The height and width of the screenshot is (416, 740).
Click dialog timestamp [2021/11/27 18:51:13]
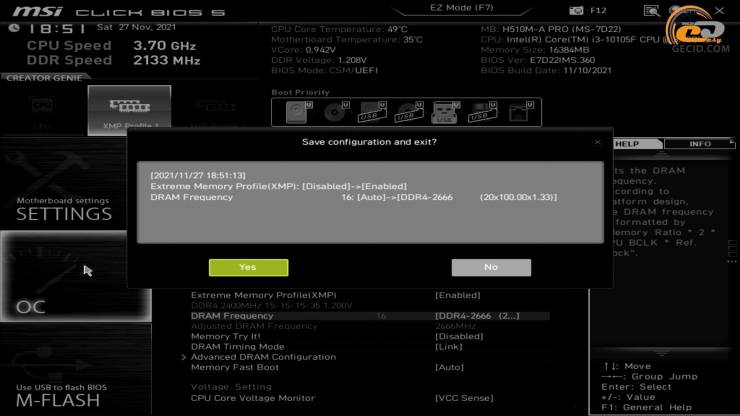198,175
